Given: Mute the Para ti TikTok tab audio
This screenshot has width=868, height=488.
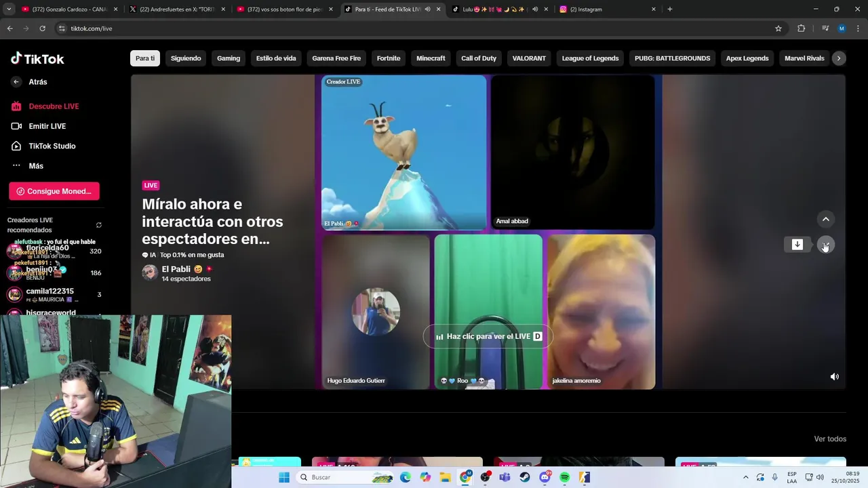Looking at the screenshot, I should 427,9.
